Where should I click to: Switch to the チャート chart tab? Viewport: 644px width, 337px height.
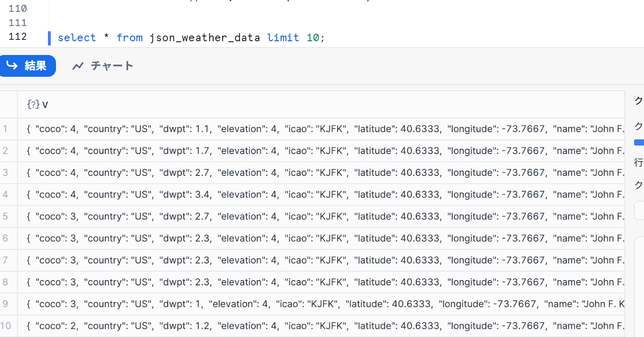pos(103,66)
